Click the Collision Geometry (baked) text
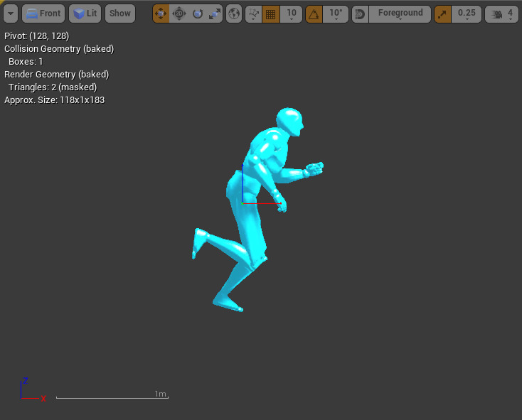The height and width of the screenshot is (420, 522). (x=59, y=49)
